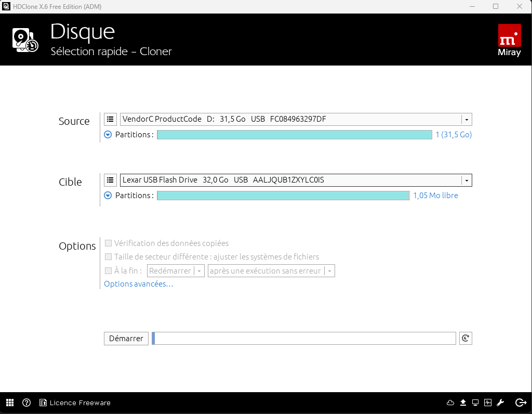532x414 pixels.
Task: Toggle Taille de secteur différente checkbox
Action: tap(109, 257)
